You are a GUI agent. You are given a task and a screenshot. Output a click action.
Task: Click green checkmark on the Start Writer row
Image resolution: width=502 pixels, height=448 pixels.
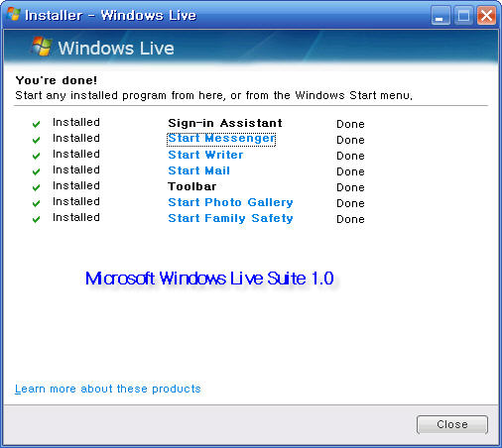(x=37, y=156)
